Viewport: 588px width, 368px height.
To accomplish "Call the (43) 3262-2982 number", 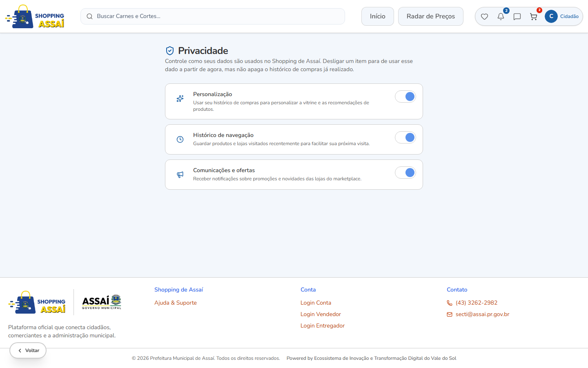I will tap(477, 303).
